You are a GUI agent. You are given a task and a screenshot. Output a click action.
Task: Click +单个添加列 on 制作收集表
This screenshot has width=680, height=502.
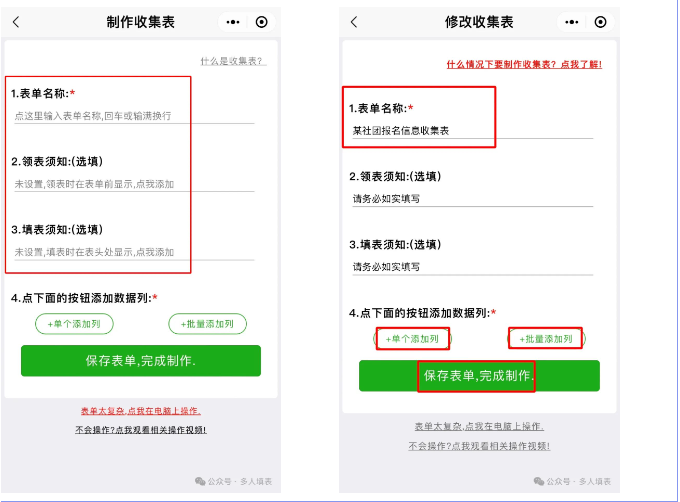point(74,324)
